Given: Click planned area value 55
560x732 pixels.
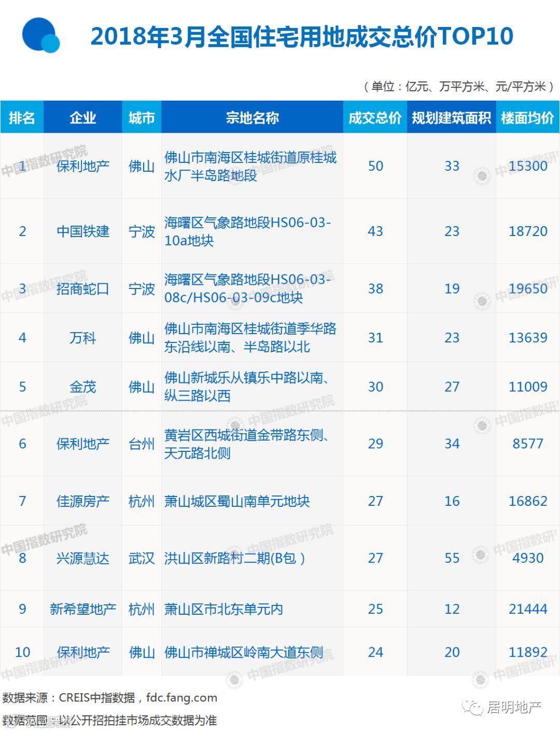Looking at the screenshot, I should (x=452, y=558).
